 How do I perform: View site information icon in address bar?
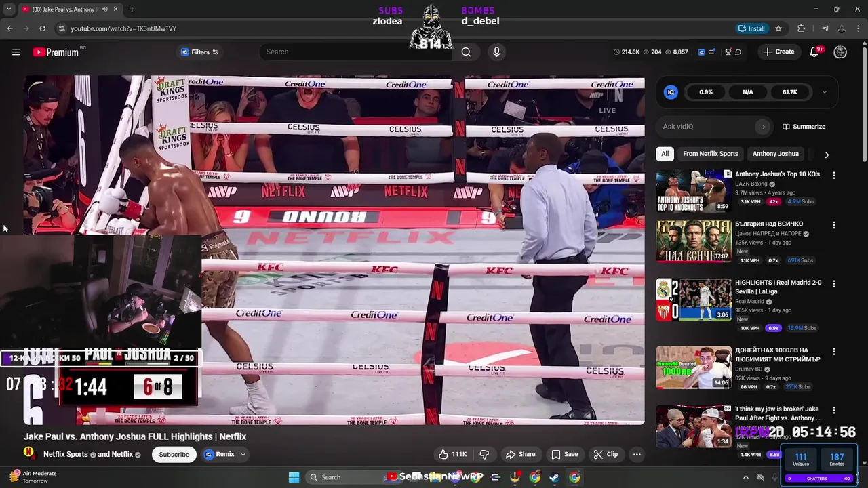pyautogui.click(x=62, y=28)
